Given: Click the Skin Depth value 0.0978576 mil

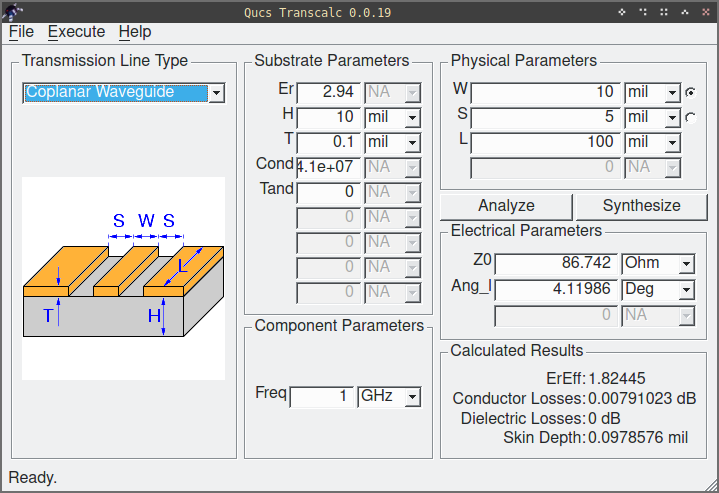Looking at the screenshot, I should click(x=638, y=438).
